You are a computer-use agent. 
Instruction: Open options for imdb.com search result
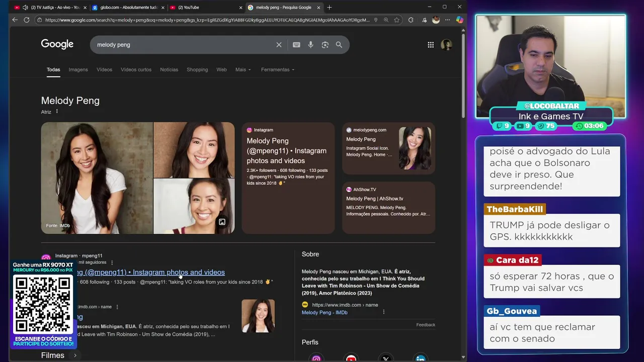117,307
